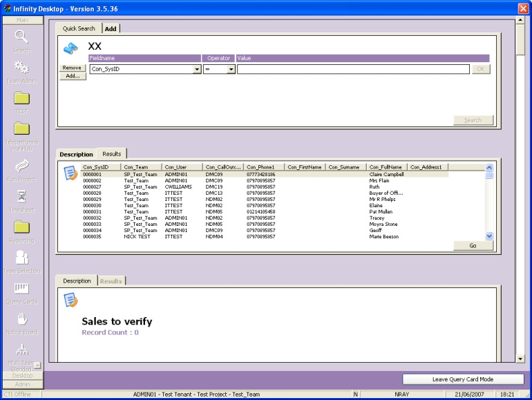
Task: Open the Search sidebar icon
Action: tap(21, 37)
